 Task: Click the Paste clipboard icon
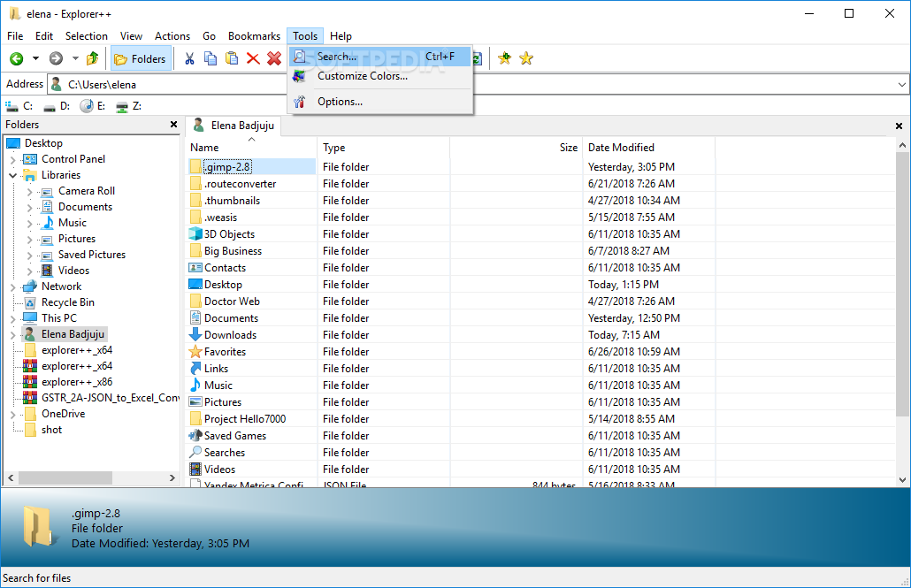[232, 58]
